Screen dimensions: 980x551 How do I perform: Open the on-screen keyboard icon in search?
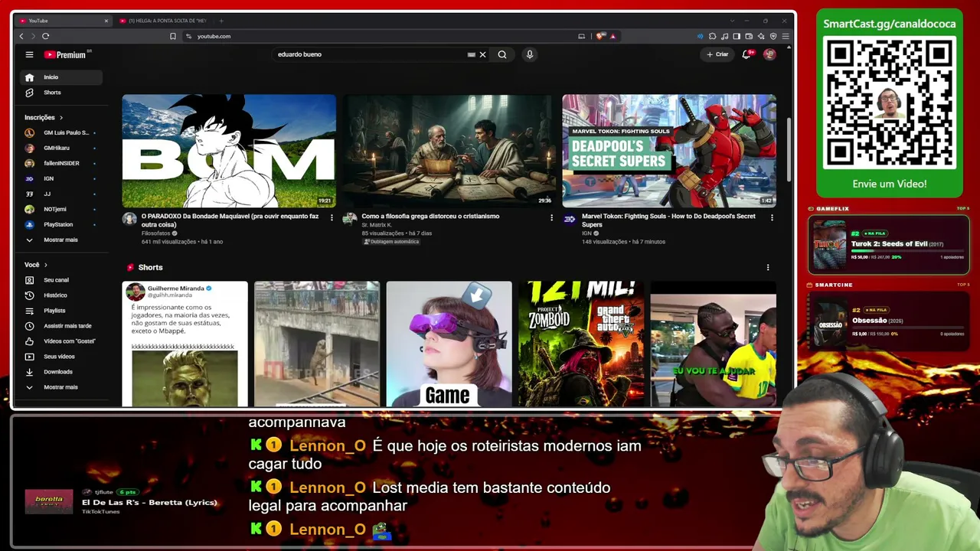pyautogui.click(x=472, y=54)
